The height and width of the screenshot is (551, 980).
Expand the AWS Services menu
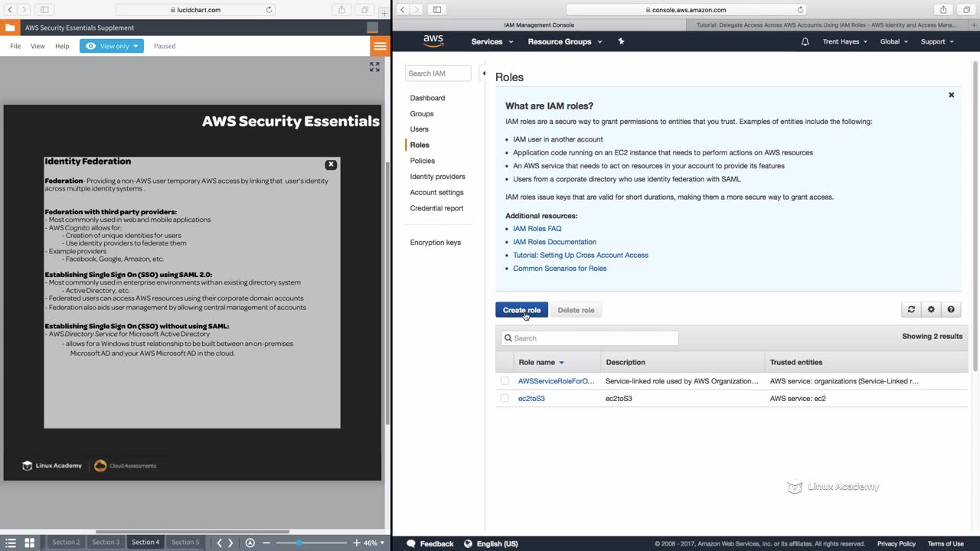[x=492, y=41]
